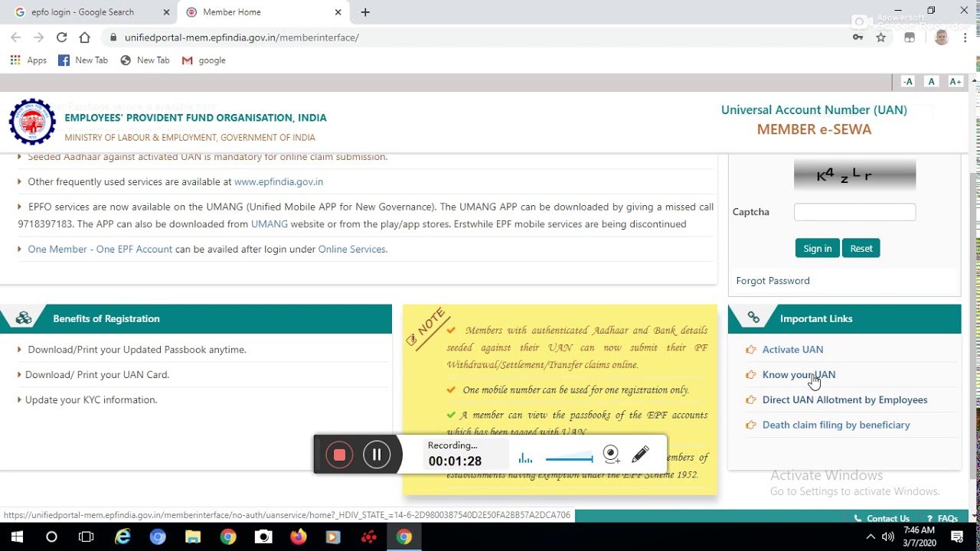Open the Online Services link

tap(352, 249)
